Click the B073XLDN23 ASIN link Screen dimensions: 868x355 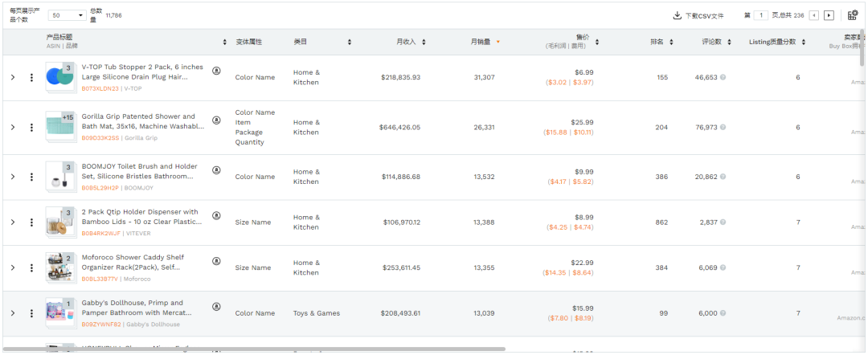100,88
